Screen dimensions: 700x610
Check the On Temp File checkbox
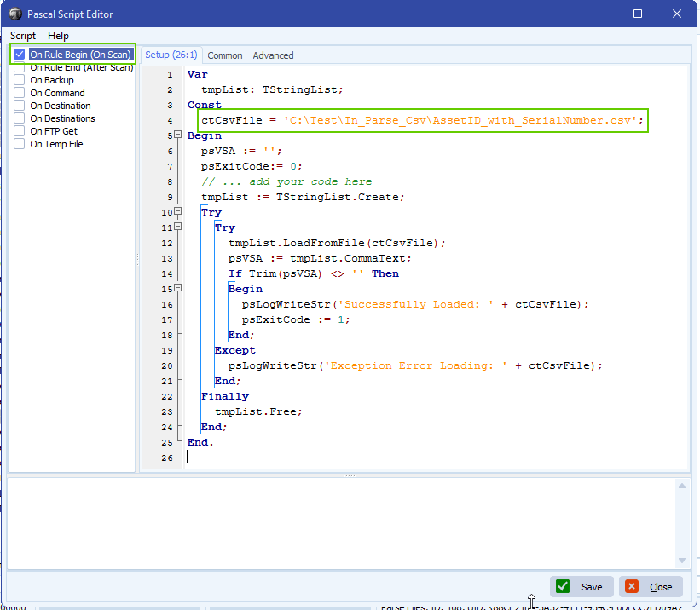pos(18,143)
